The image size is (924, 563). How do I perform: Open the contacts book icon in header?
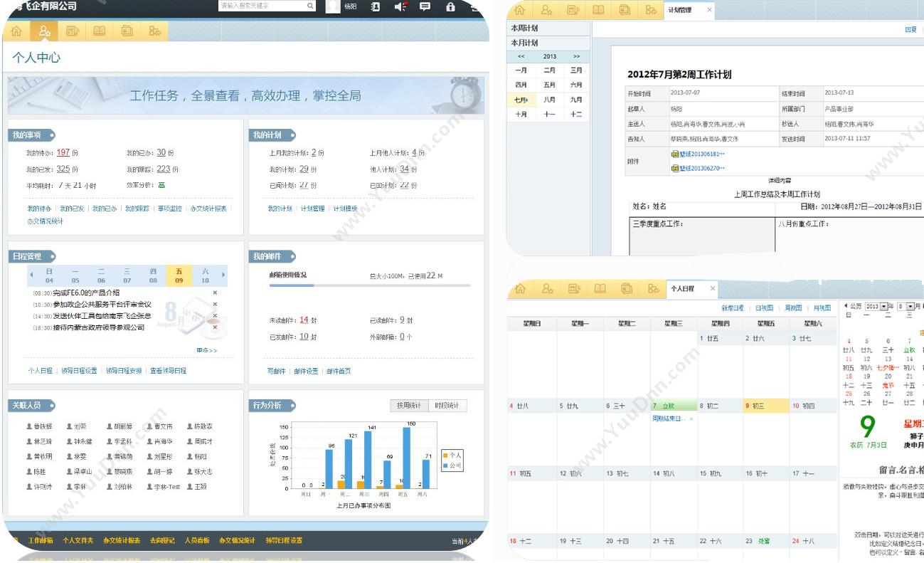coord(376,6)
